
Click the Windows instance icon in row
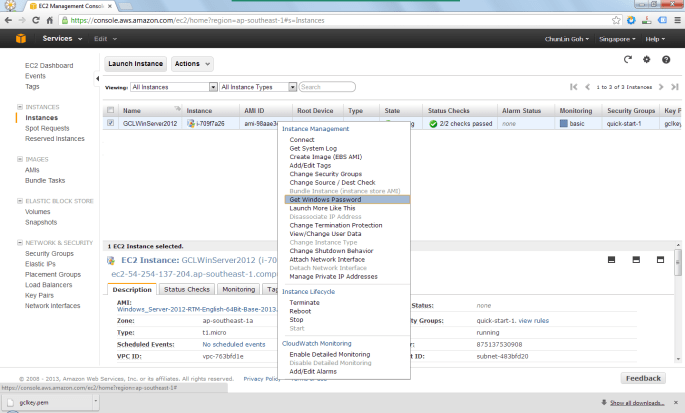(191, 124)
